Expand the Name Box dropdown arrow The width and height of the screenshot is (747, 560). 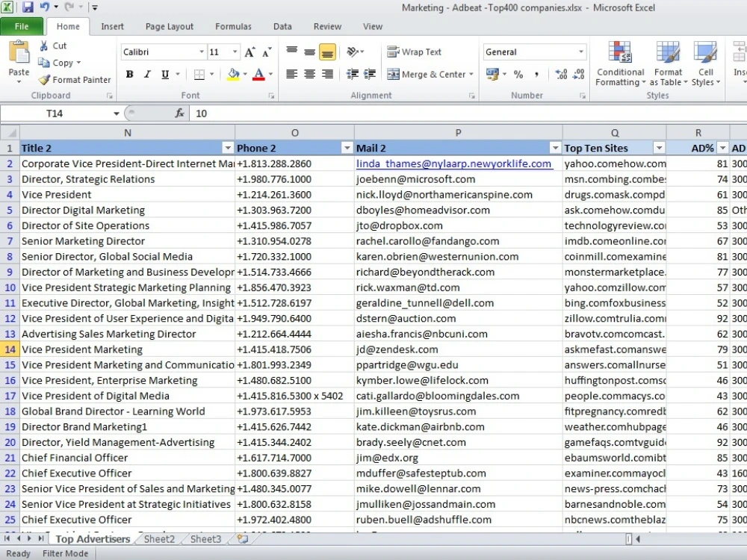(116, 113)
